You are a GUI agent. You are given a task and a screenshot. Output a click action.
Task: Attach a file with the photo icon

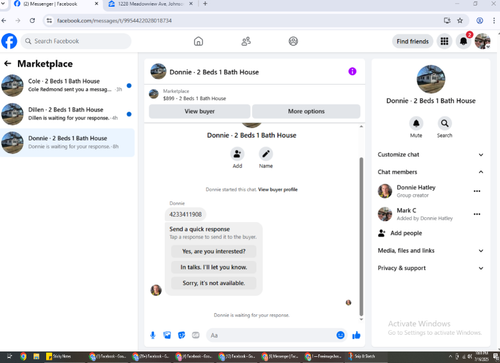(x=167, y=335)
